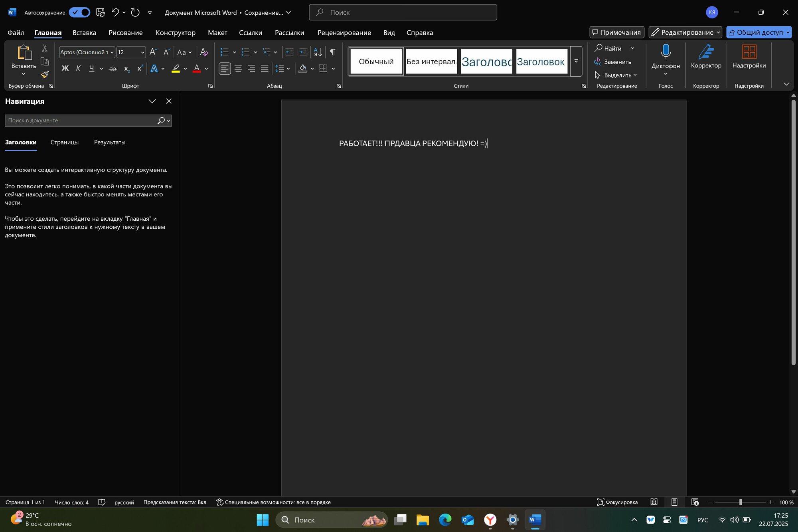Undo the last action

pyautogui.click(x=115, y=12)
